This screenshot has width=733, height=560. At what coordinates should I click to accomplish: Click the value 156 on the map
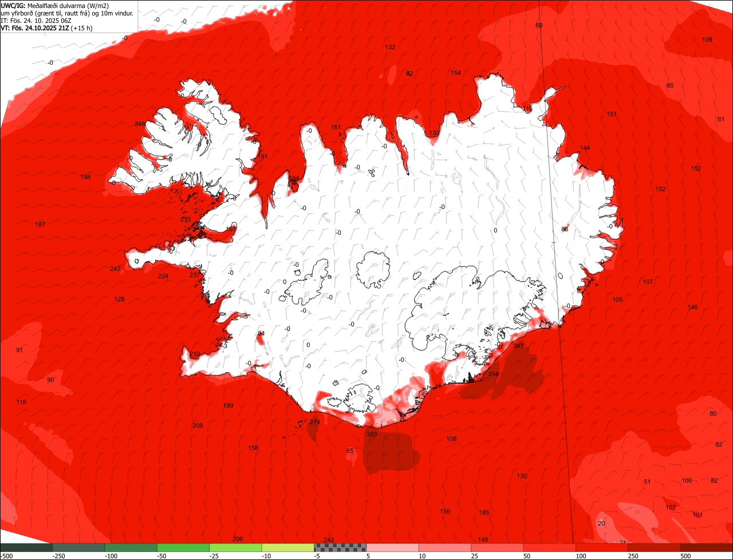[445, 511]
